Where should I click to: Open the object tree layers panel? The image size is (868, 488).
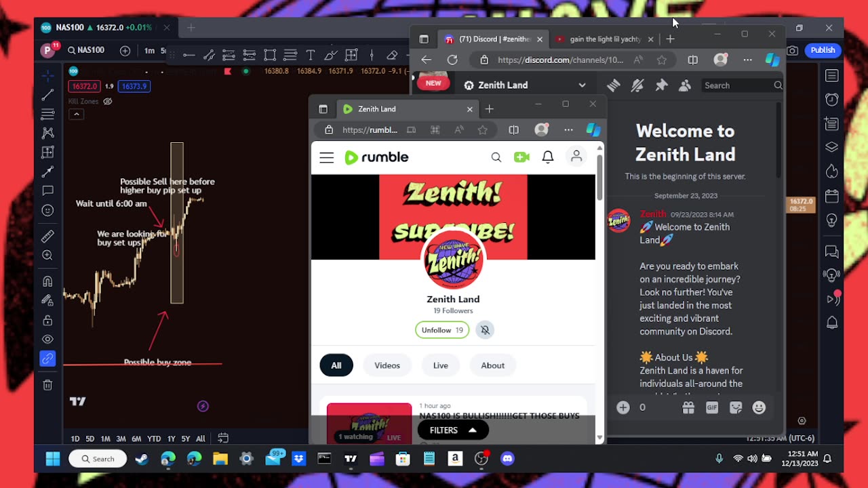[x=832, y=147]
